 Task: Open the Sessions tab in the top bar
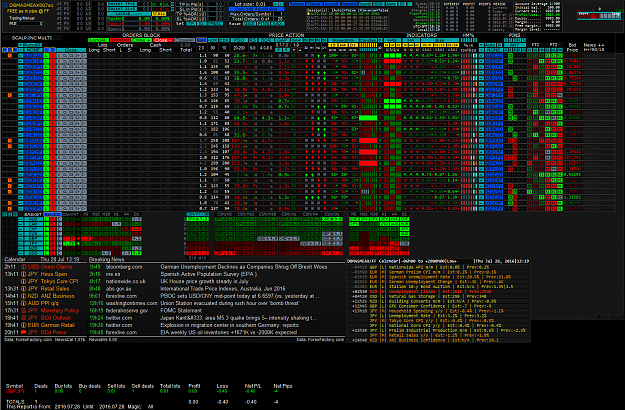pyautogui.click(x=349, y=4)
